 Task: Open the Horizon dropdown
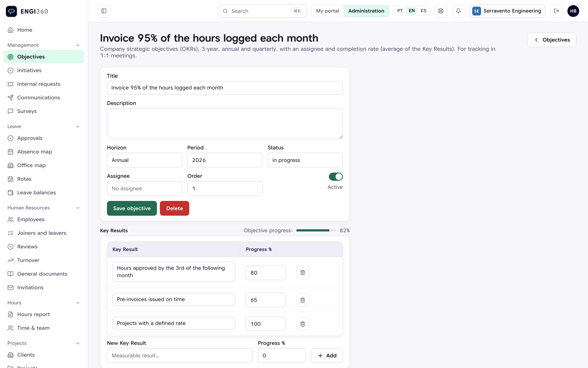(144, 160)
